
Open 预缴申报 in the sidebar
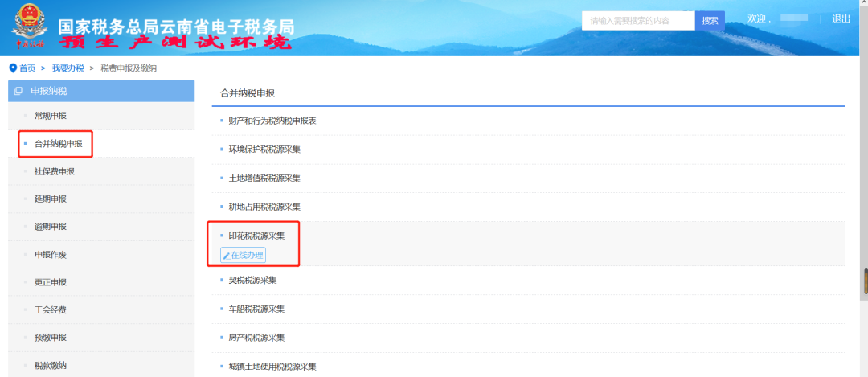click(x=51, y=338)
